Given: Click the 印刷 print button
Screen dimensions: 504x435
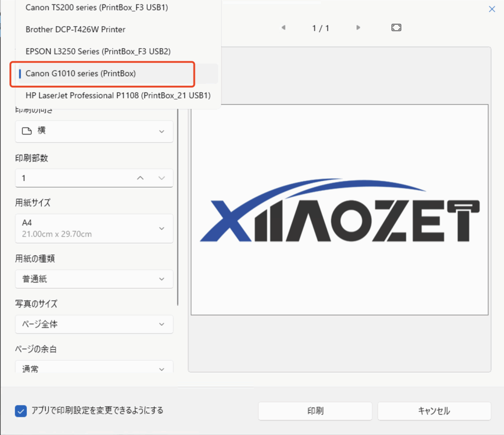Looking at the screenshot, I should click(315, 411).
